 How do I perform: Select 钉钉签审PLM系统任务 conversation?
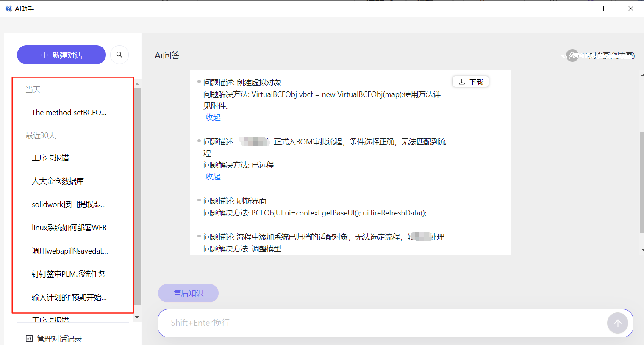click(x=69, y=274)
